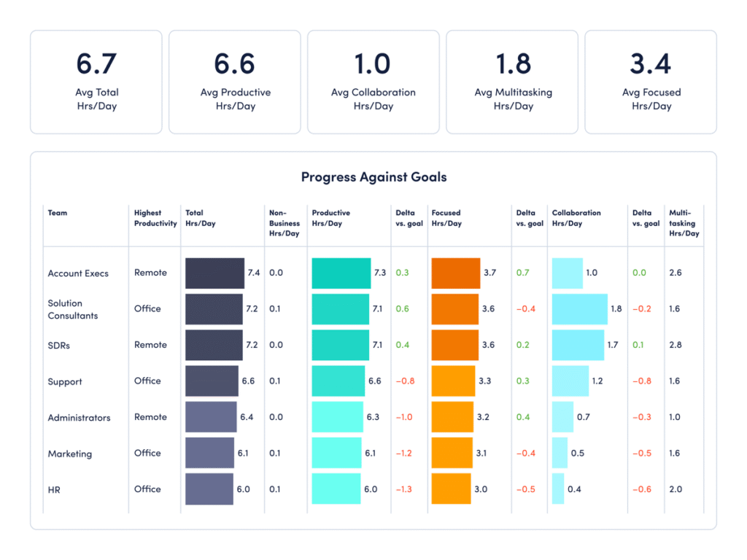Open the Avg Focused Hrs/Day card
Image resolution: width=747 pixels, height=560 pixels.
pyautogui.click(x=651, y=82)
